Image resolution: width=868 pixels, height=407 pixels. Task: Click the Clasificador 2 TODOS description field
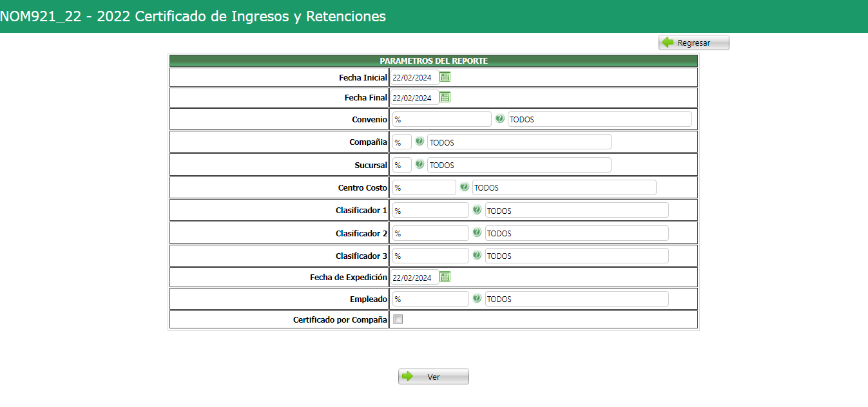[577, 233]
